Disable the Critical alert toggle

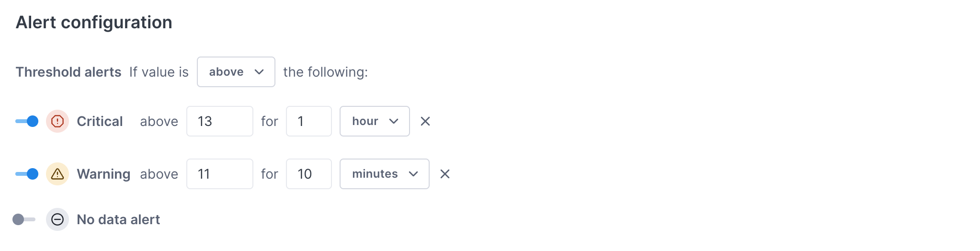(x=27, y=121)
